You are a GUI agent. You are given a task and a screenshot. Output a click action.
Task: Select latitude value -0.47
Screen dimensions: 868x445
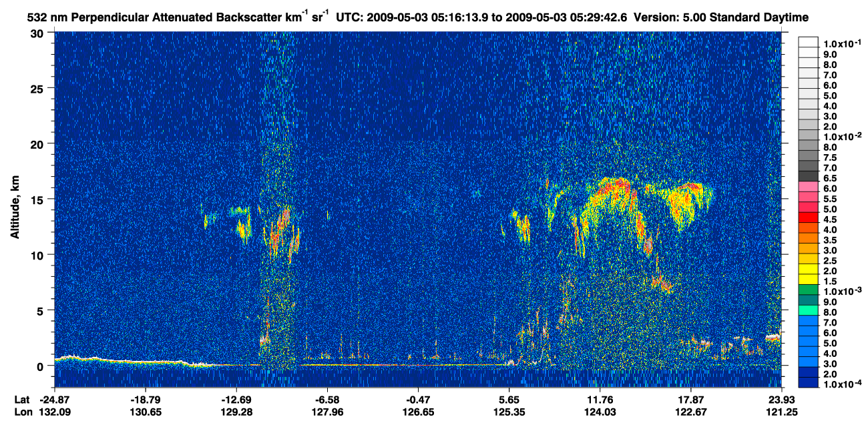click(418, 400)
